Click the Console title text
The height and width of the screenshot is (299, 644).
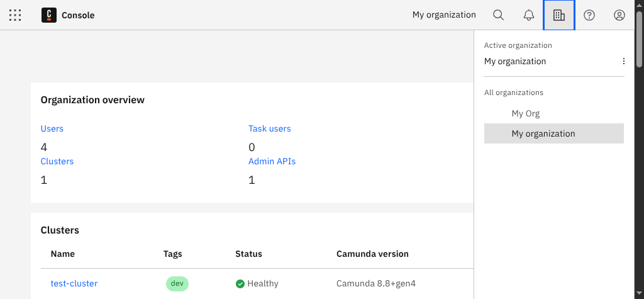coord(78,15)
